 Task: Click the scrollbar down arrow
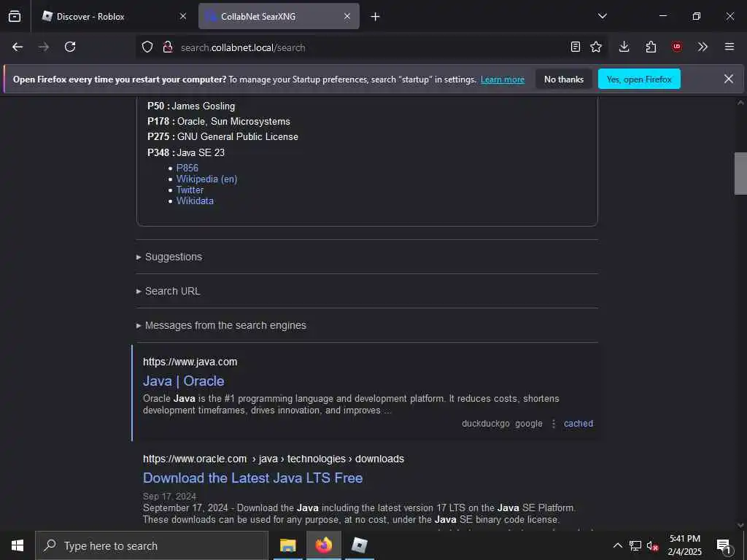coord(740,525)
